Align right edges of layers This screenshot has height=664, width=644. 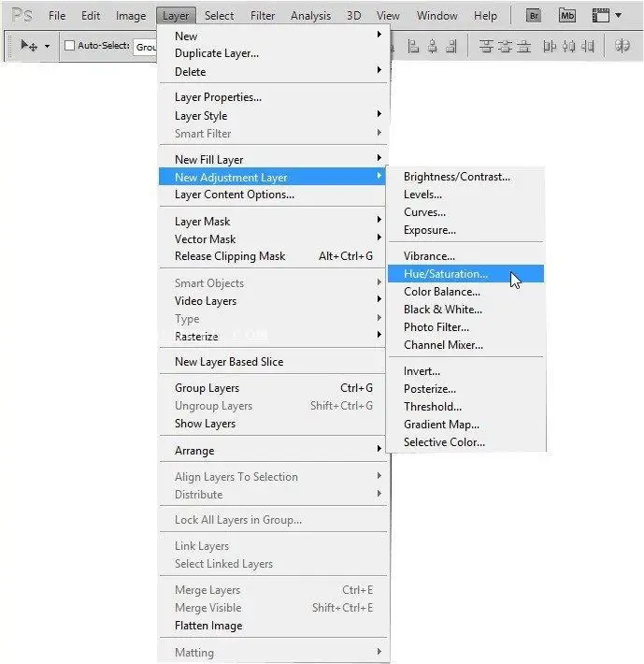pos(451,46)
